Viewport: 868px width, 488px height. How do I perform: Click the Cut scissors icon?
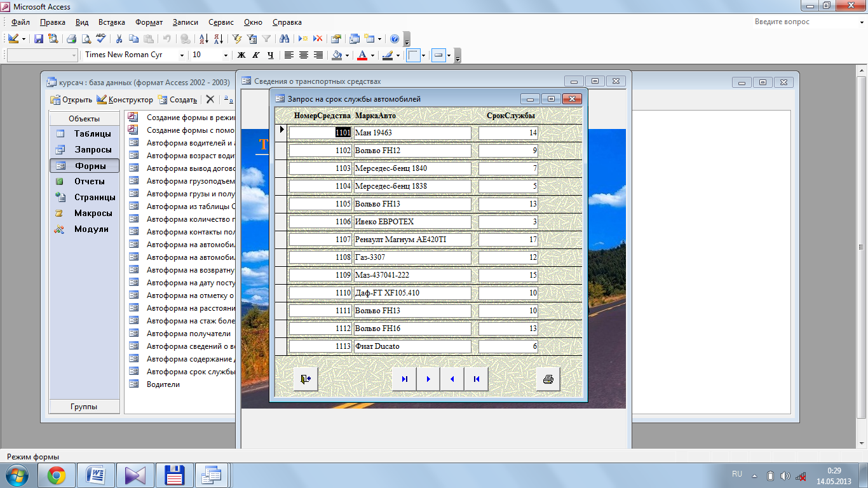tap(119, 39)
